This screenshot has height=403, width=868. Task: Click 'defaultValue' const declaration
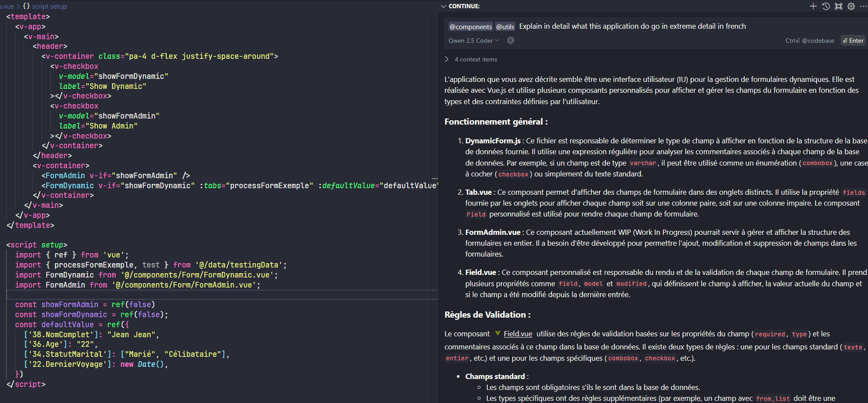click(x=68, y=325)
